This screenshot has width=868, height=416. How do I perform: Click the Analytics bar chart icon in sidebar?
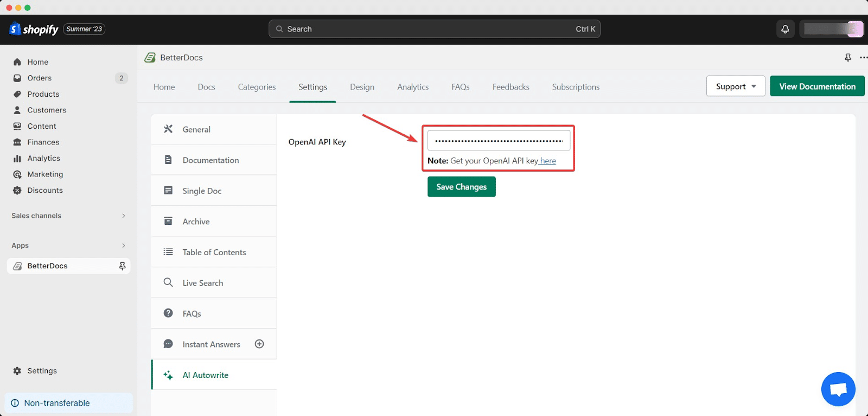(x=17, y=159)
